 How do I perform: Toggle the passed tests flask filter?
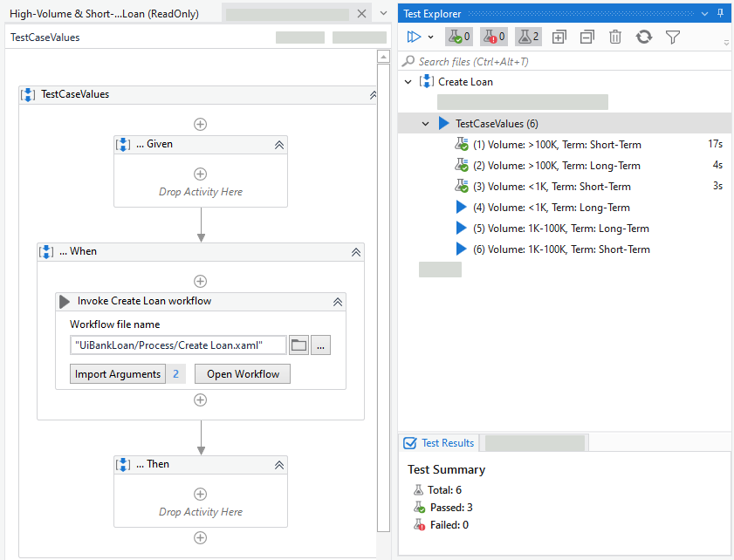(x=460, y=37)
